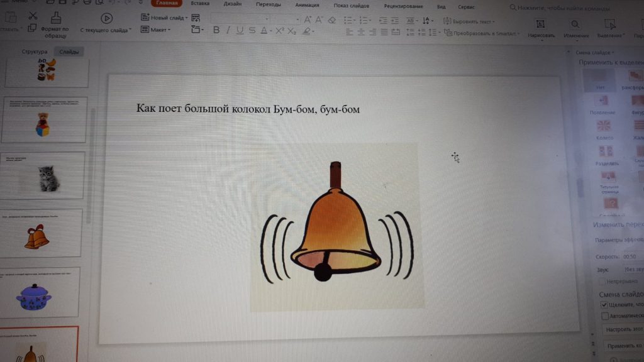Start slideshow from the current slide
The height and width of the screenshot is (362, 644).
pos(107,19)
